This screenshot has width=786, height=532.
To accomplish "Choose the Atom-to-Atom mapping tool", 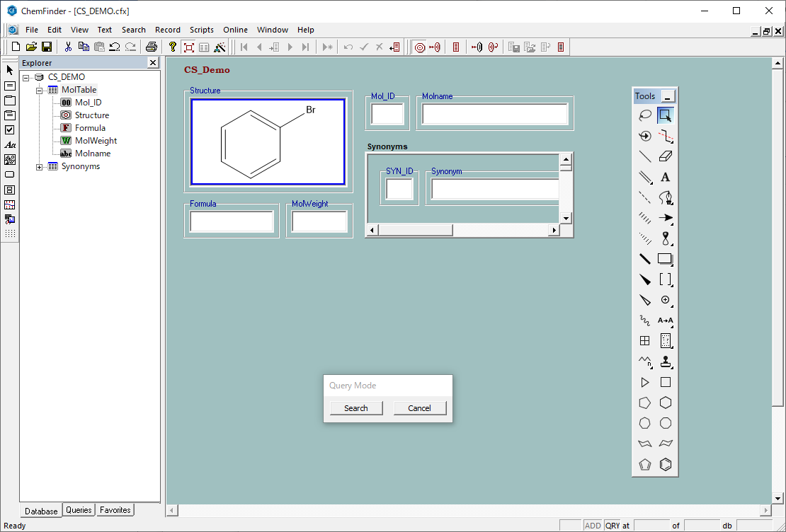I will [x=665, y=320].
